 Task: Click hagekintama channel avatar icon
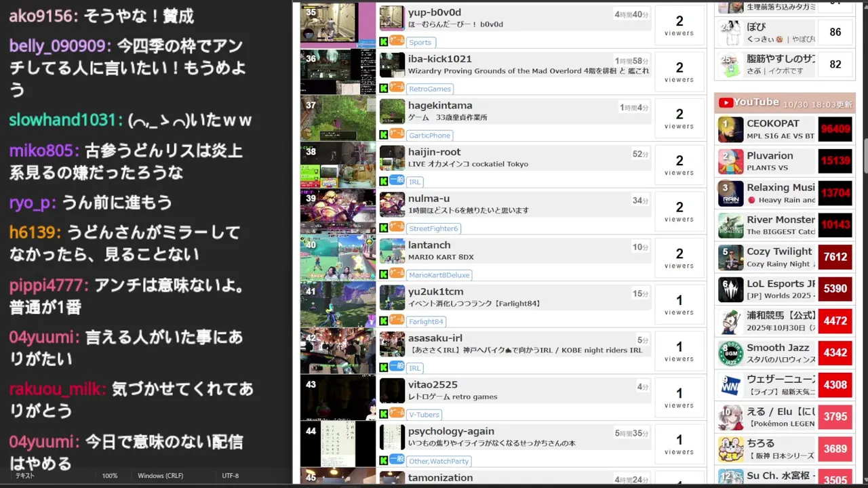click(x=392, y=111)
